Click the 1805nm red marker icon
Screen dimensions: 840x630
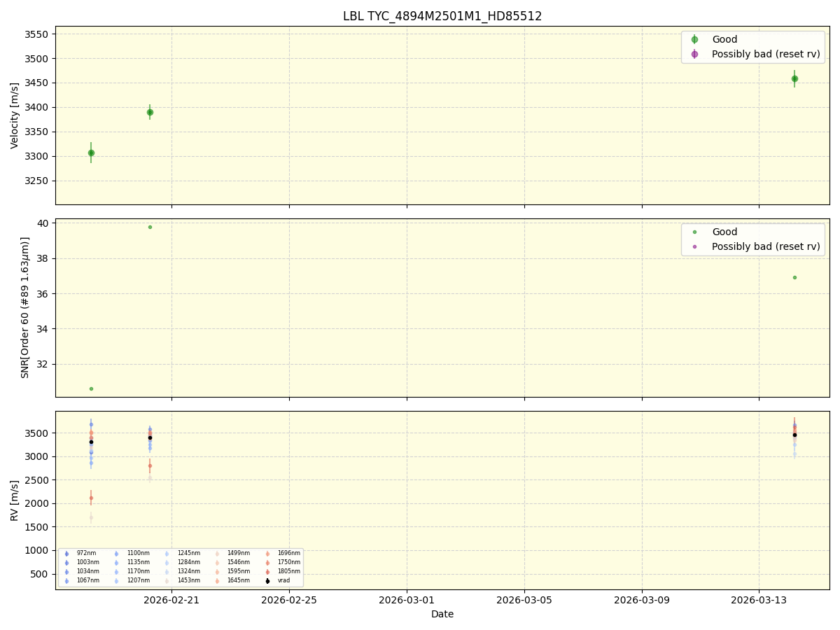point(267,570)
